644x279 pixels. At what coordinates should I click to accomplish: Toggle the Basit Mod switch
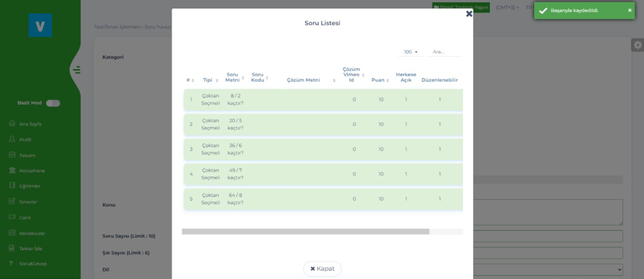[x=53, y=103]
